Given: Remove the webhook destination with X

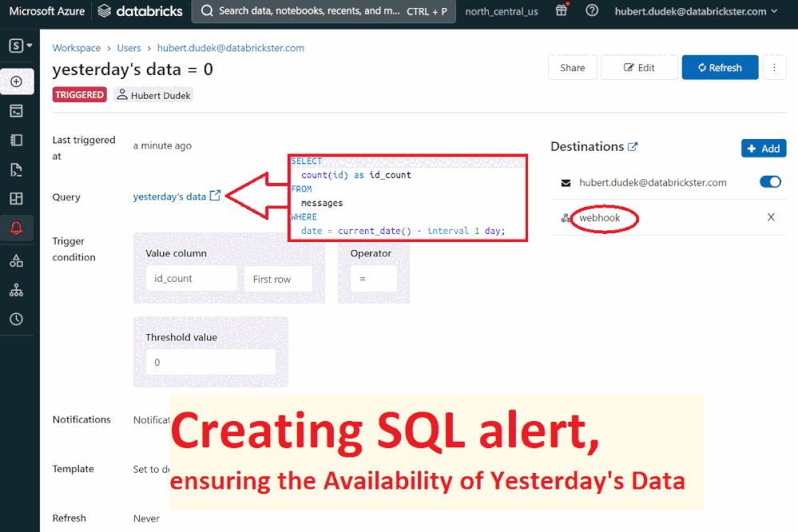Looking at the screenshot, I should (x=771, y=217).
